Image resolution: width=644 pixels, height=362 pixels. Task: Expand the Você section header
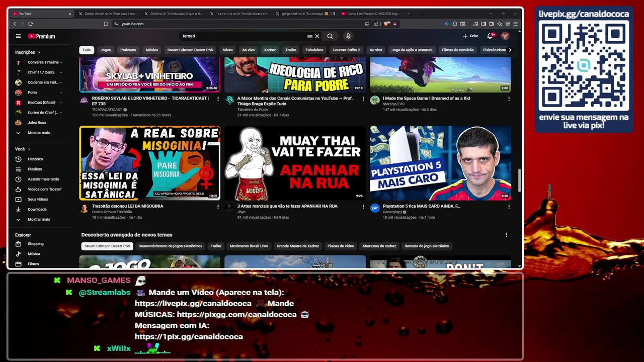23,149
